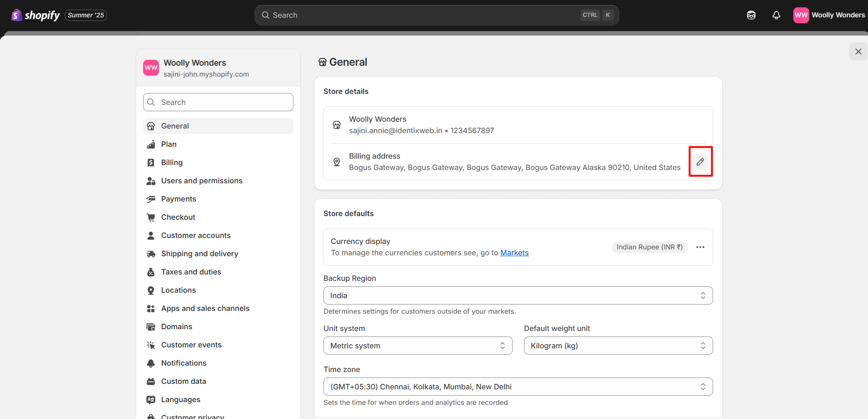Click the Customer events cursor icon
This screenshot has width=868, height=419.
[151, 345]
